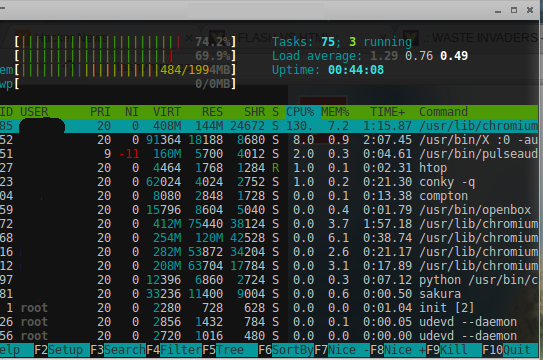The height and width of the screenshot is (360, 543).
Task: Click the 74.2% CPU usage meter
Action: 125,42
